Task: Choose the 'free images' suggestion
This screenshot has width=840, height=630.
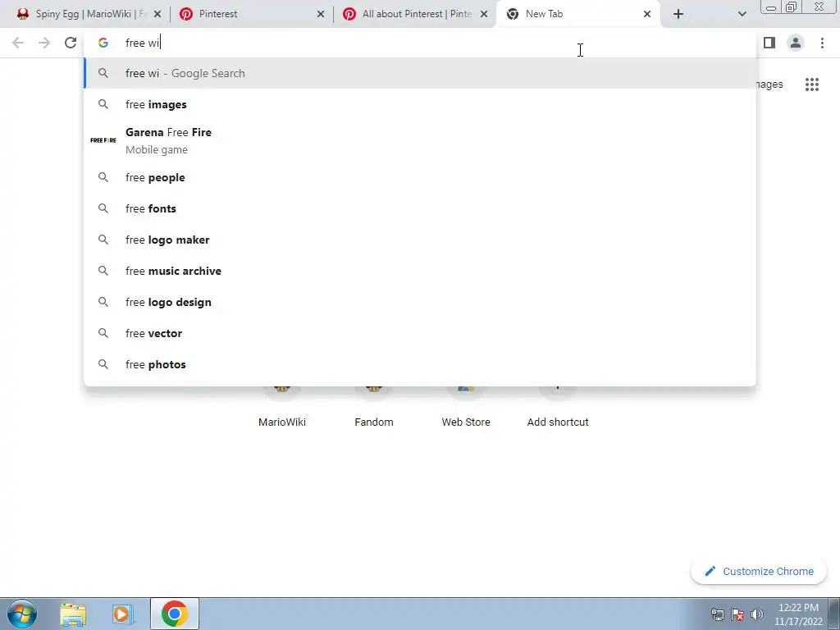Action: click(x=420, y=104)
